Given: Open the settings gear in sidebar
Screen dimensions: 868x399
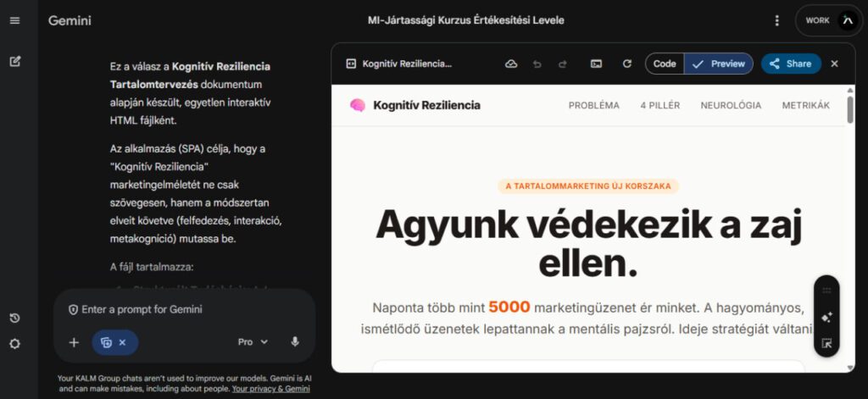Looking at the screenshot, I should click(x=14, y=344).
